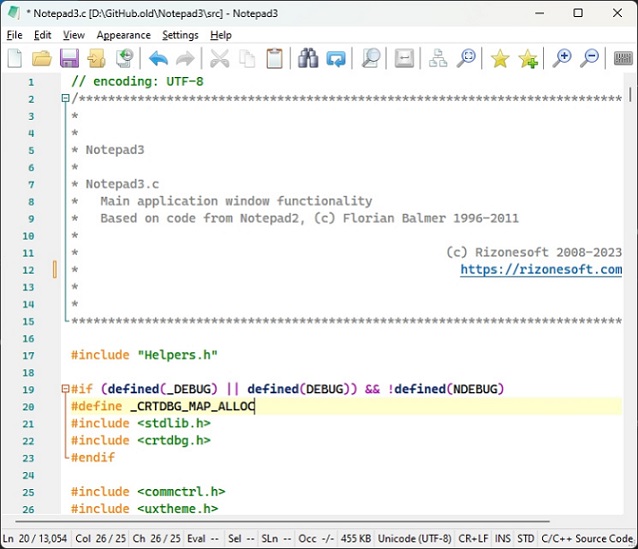Zoom out with minus magnifier
The height and width of the screenshot is (549, 638).
[590, 58]
